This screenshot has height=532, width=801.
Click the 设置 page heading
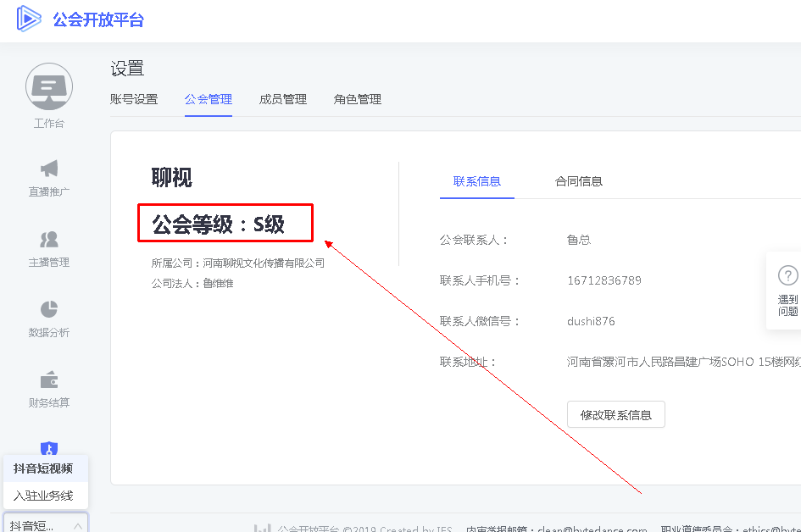pos(127,69)
